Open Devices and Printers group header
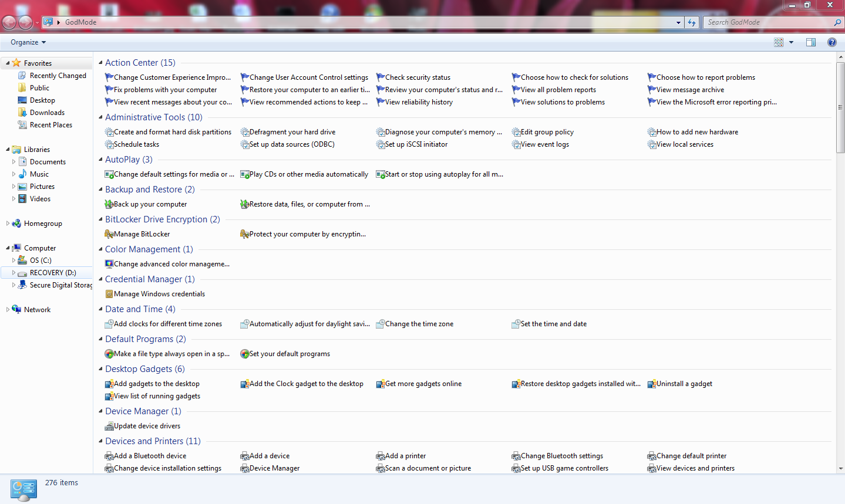The image size is (845, 504). tap(153, 441)
